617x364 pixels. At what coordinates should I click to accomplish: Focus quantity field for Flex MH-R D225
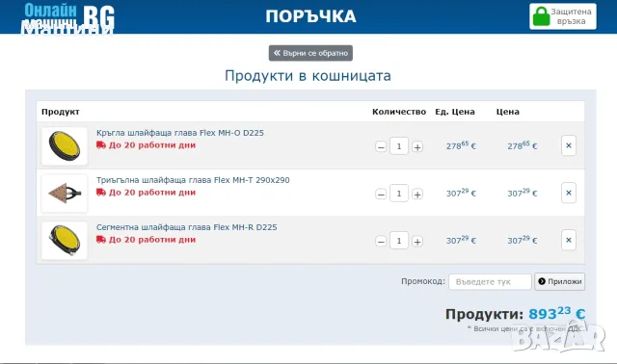pyautogui.click(x=399, y=241)
